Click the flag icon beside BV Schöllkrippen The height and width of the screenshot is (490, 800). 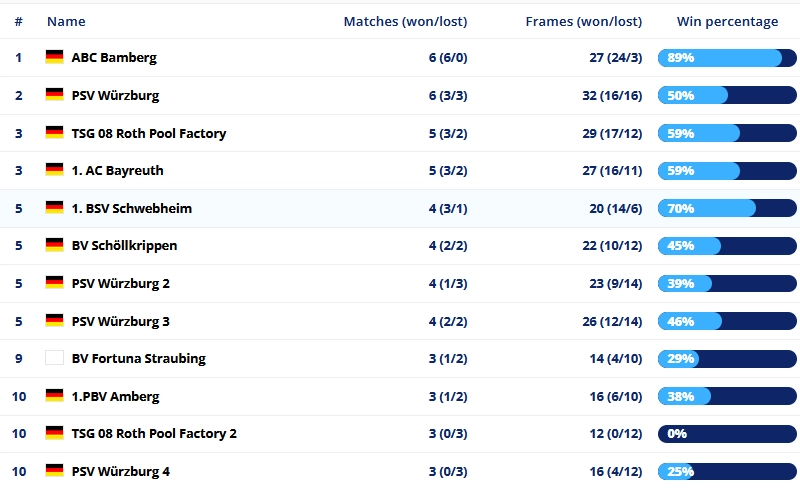tap(54, 246)
